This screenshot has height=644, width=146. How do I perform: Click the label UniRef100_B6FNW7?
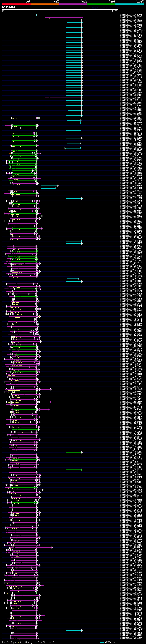[131, 123]
